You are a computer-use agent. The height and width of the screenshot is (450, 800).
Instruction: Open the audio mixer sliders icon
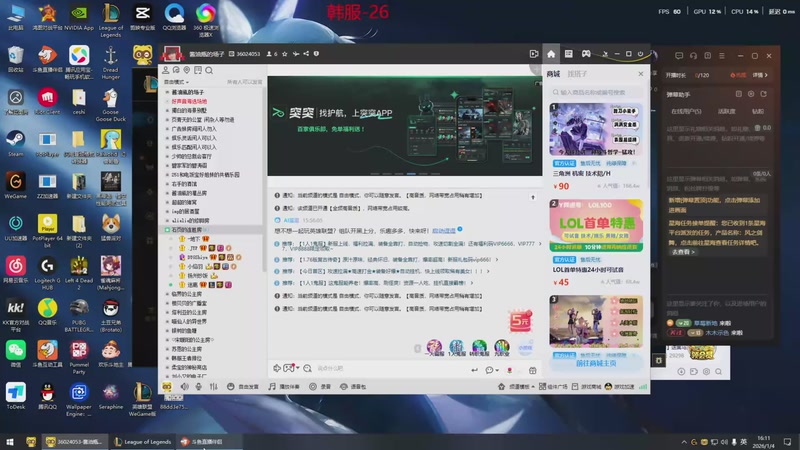[x=213, y=387]
